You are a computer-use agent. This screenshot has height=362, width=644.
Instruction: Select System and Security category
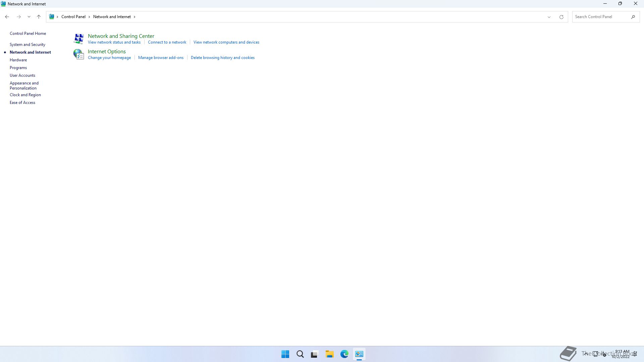[27, 45]
